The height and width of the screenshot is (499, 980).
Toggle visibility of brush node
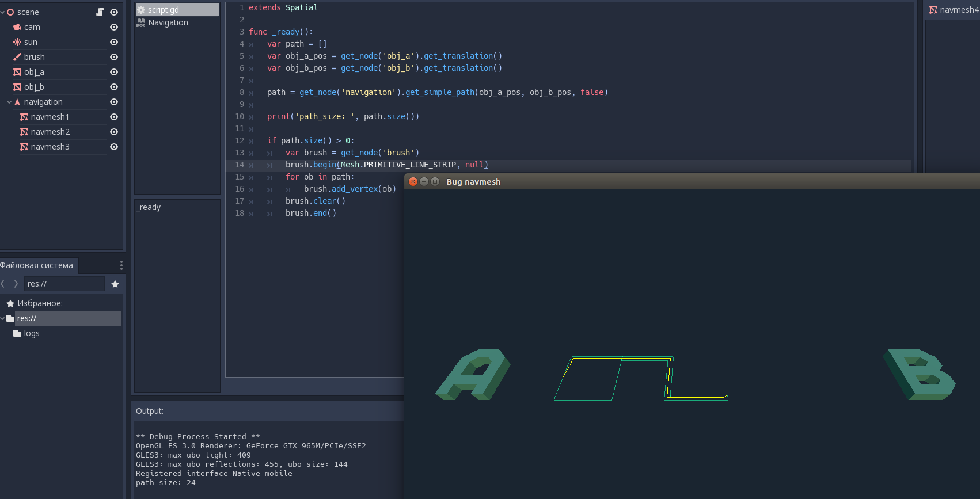pos(114,57)
